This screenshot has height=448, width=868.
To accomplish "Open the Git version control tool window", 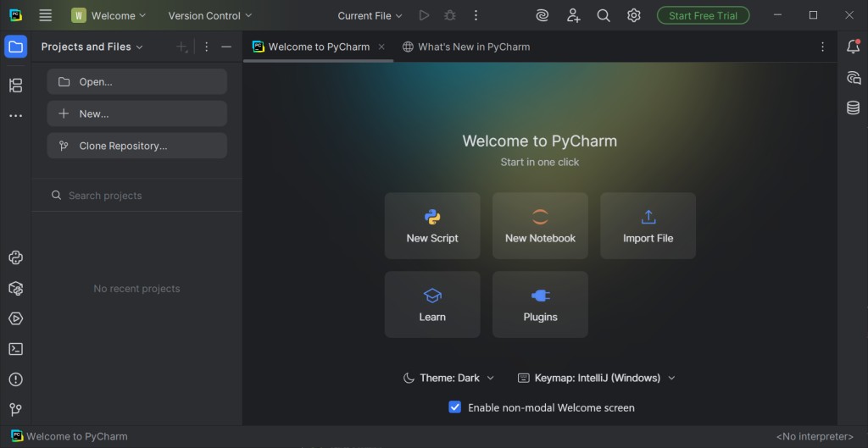I will tap(15, 410).
